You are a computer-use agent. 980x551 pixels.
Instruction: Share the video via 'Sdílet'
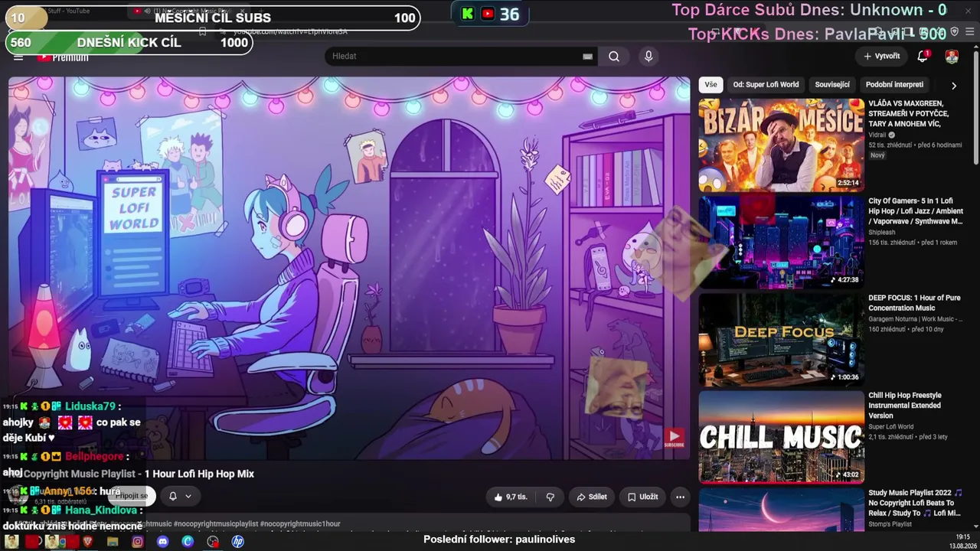592,497
